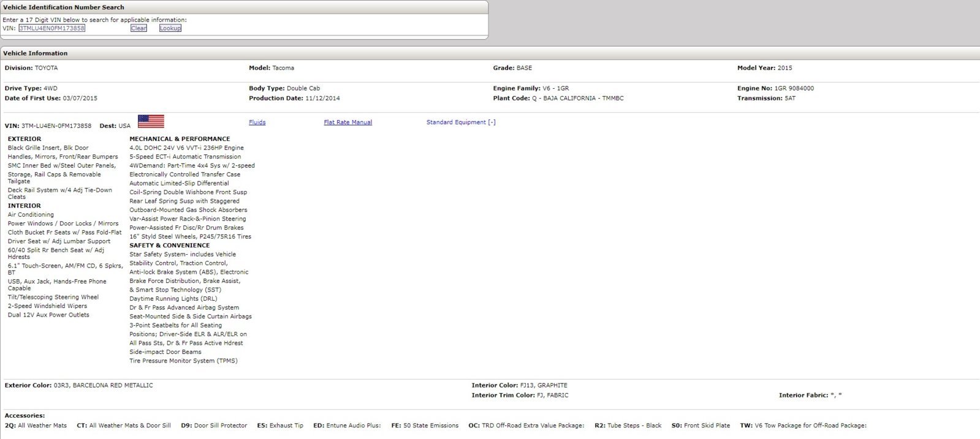
Task: Click the Dual 12V Aux Power Outlets line
Action: [x=48, y=315]
